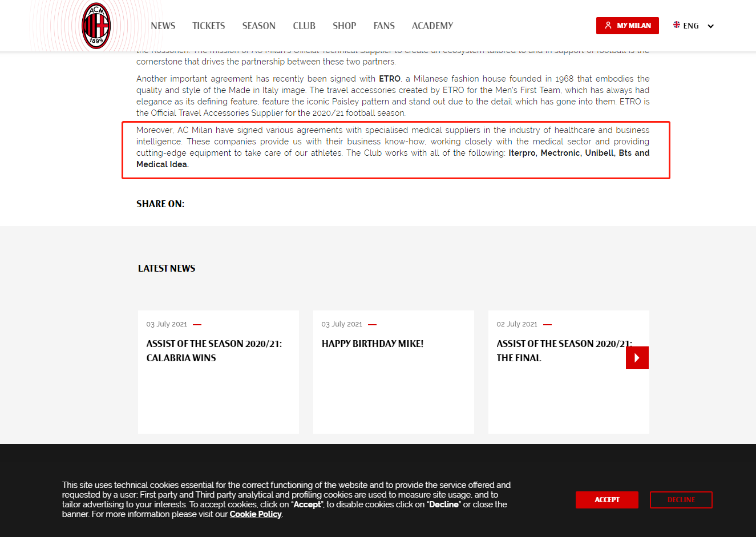Image resolution: width=756 pixels, height=537 pixels.
Task: Open Assist of the Season Calabria Wins article
Action: 214,350
